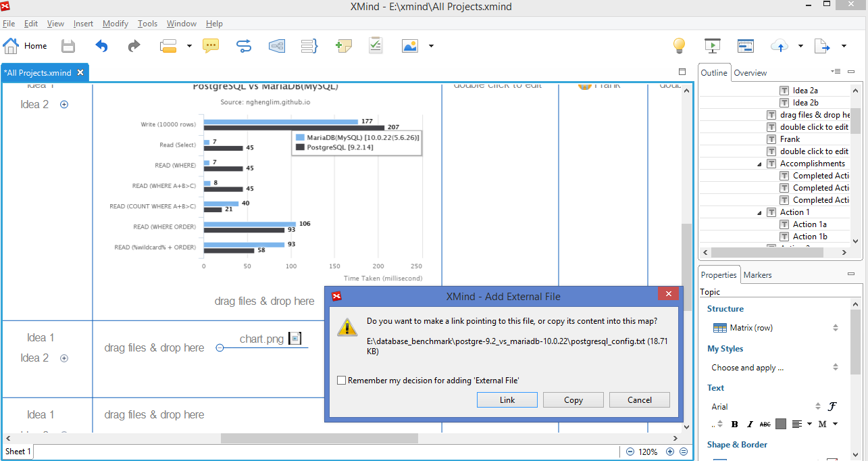Click the Home icon in toolbar
Viewport: 868px width, 461px height.
(x=11, y=46)
